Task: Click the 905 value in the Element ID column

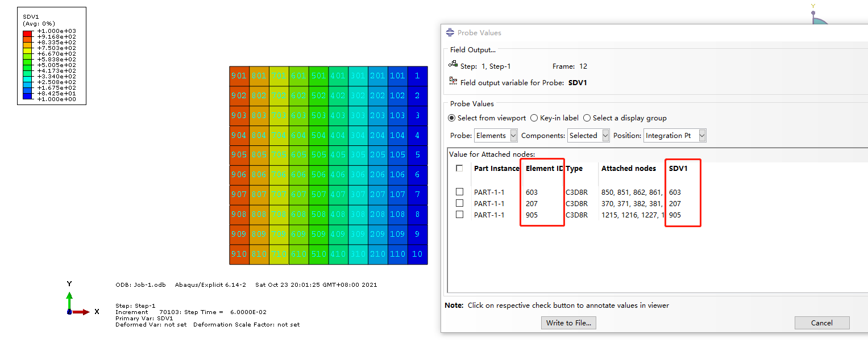Action: coord(531,215)
